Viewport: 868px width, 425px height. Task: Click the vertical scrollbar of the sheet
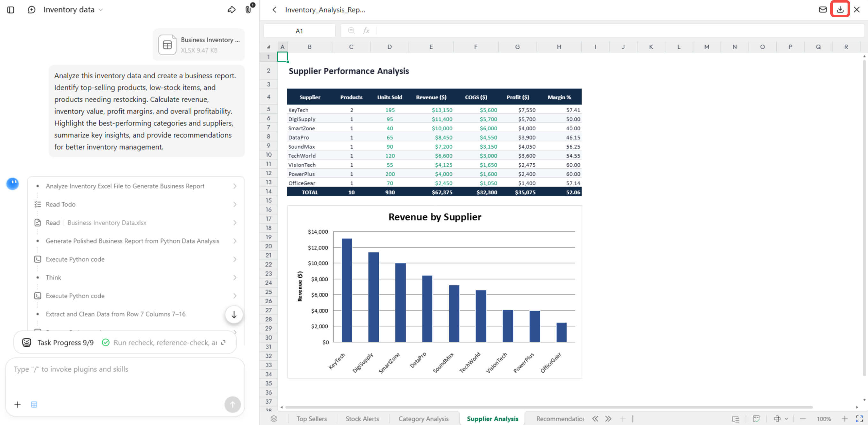coord(864,217)
